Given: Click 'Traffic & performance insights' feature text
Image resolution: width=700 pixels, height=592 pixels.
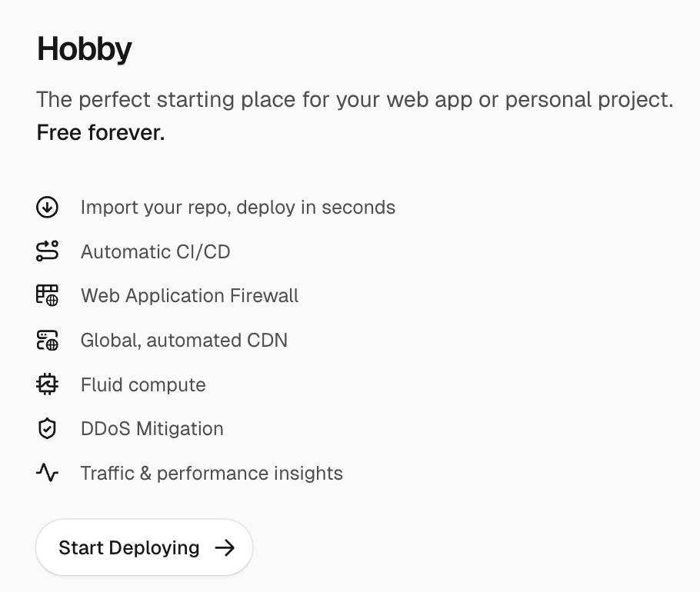Looking at the screenshot, I should [x=212, y=473].
